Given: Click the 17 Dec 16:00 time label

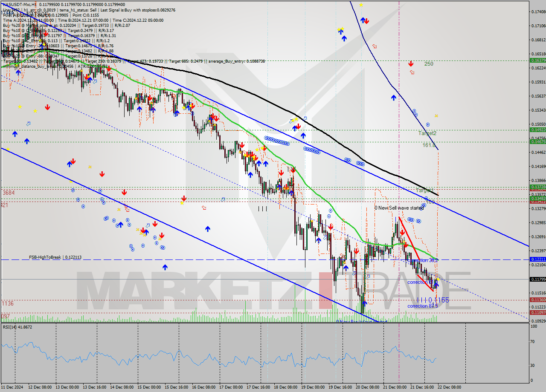Looking at the screenshot, I should coord(258,387).
